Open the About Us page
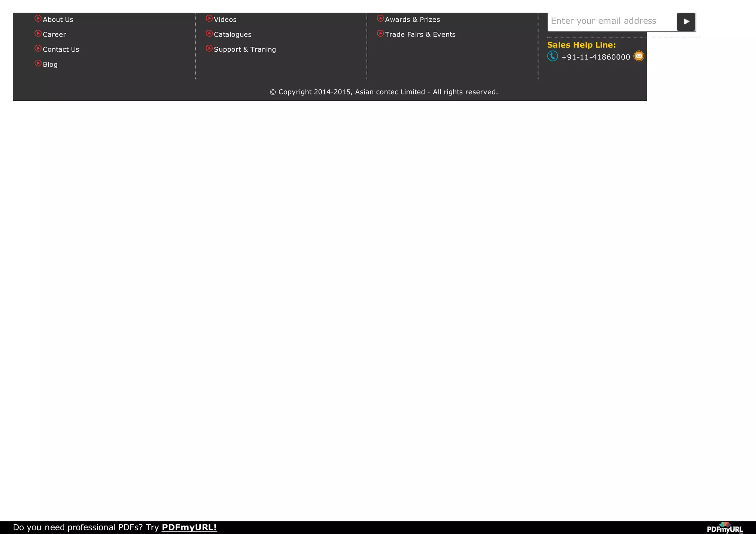756x534 pixels. click(x=58, y=20)
